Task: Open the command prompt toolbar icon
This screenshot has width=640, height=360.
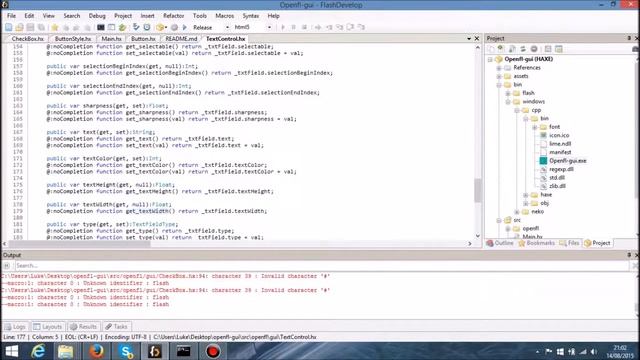Action: pos(100,27)
